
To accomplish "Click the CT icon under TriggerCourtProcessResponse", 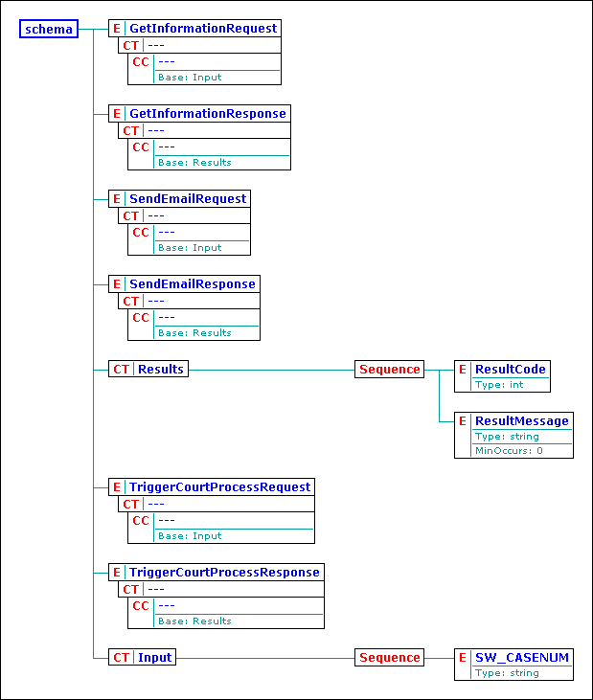I will [x=131, y=589].
